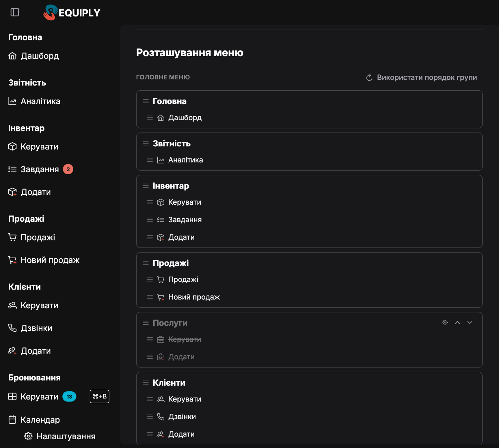Viewport: 499px width, 448px height.
Task: Select struck-through Додати under Послуги
Action: pyautogui.click(x=181, y=357)
